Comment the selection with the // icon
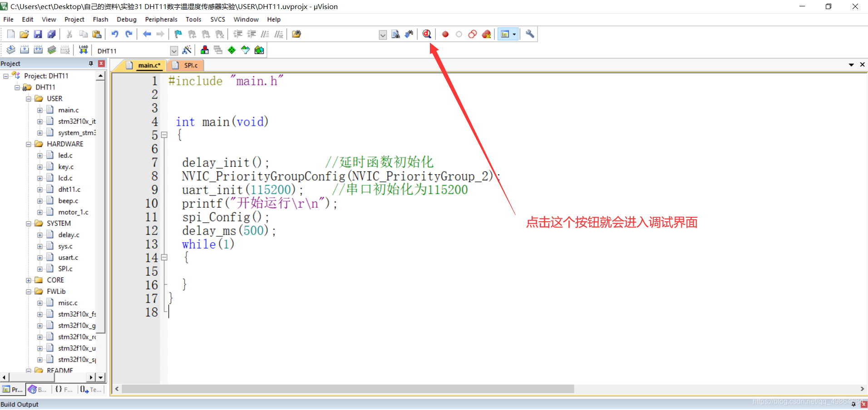Viewport: 868px width, 410px height. [x=265, y=34]
